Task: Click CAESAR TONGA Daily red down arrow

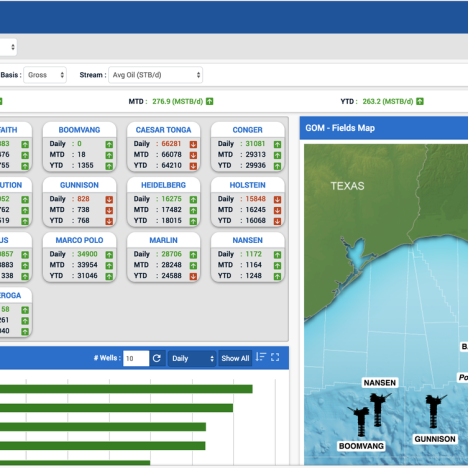Action: (x=193, y=144)
